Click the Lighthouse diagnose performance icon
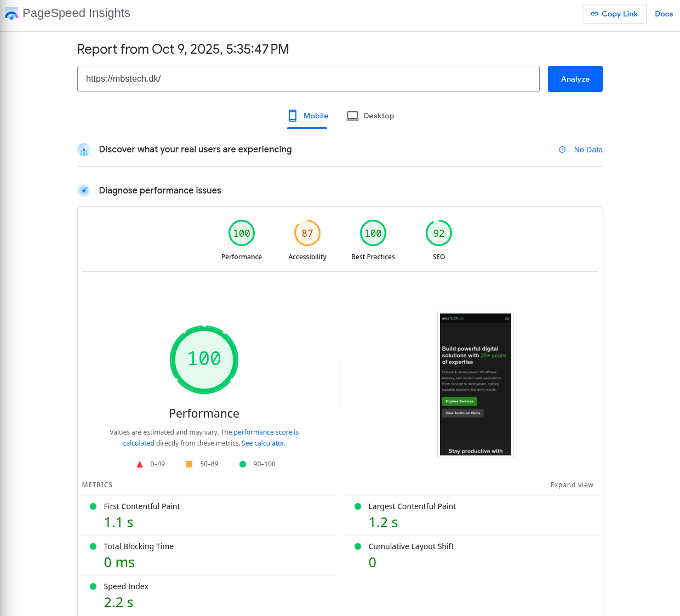Viewport: 680px width, 616px height. (84, 190)
